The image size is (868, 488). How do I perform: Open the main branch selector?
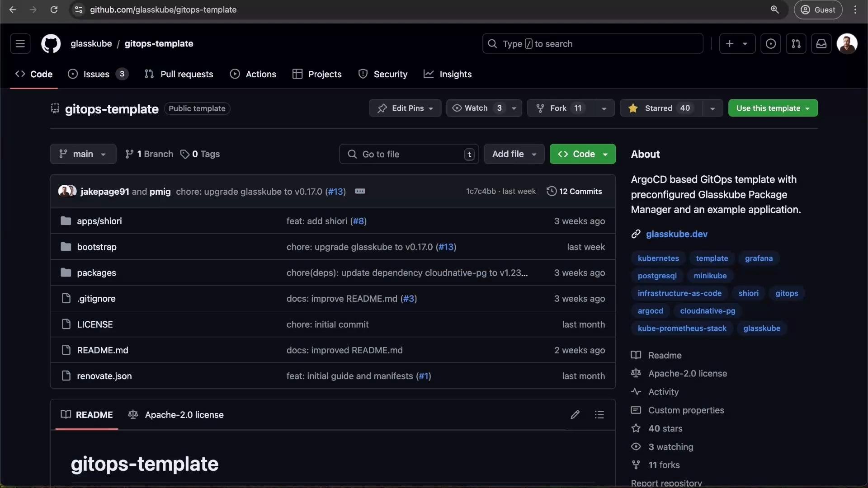(83, 154)
